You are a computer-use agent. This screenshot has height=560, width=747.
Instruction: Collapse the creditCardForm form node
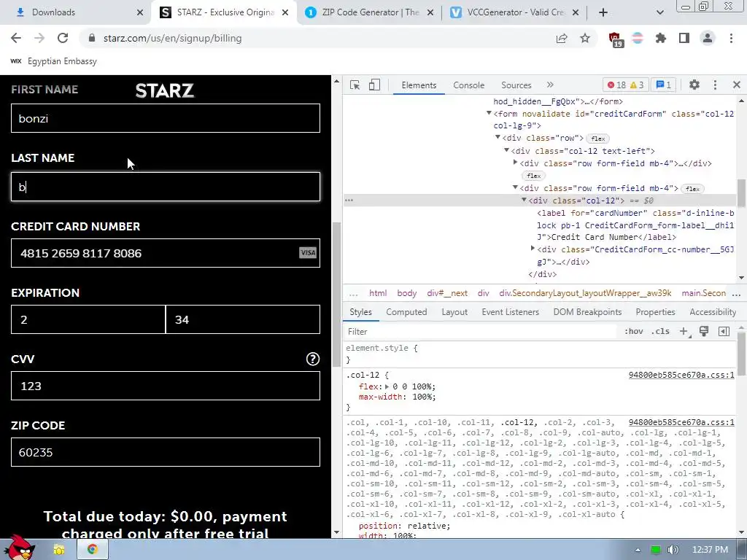click(489, 113)
